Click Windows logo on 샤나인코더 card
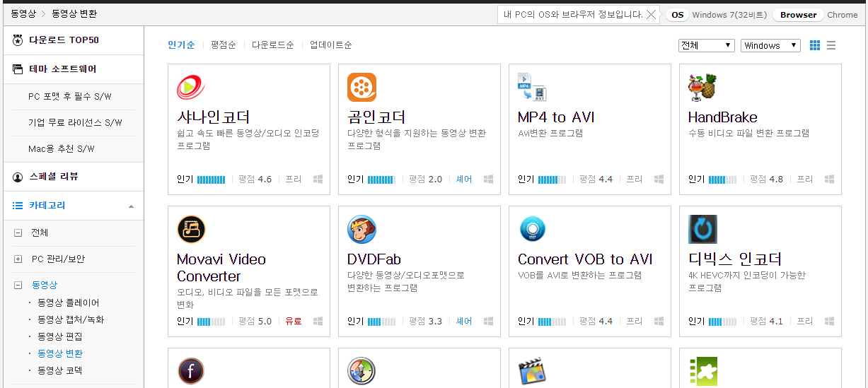The width and height of the screenshot is (868, 388). point(318,180)
